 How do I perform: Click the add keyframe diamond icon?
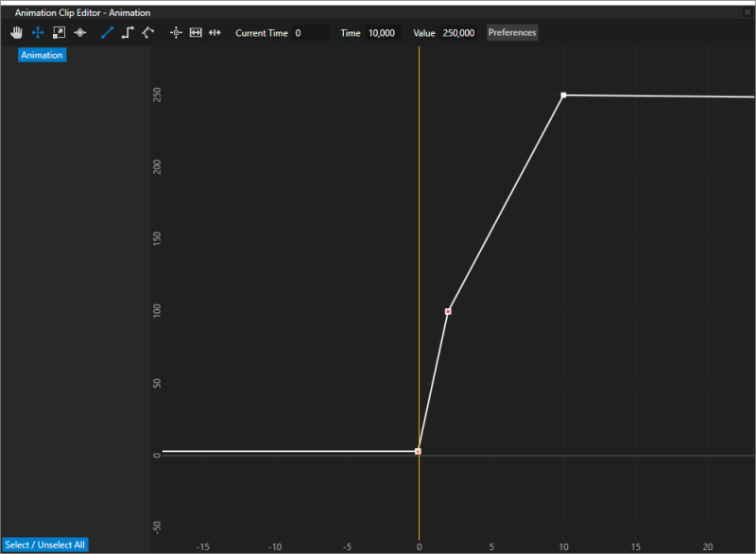[79, 32]
